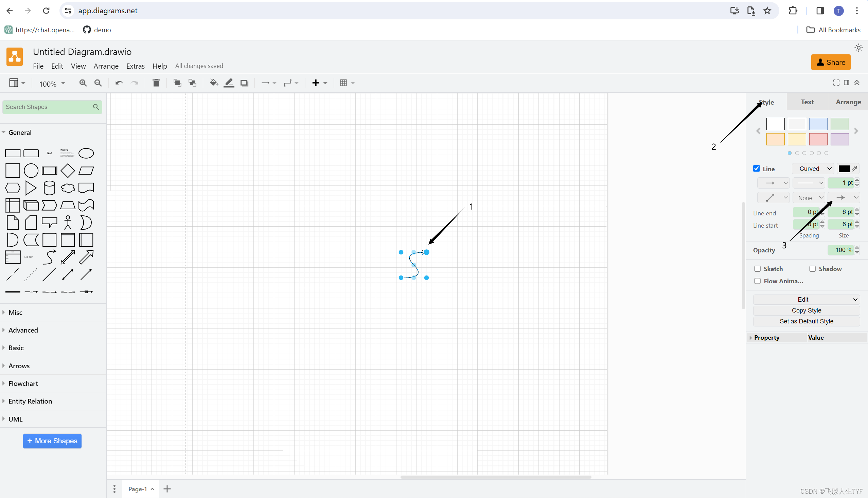Click the Delete trash icon
868x498 pixels.
point(156,83)
